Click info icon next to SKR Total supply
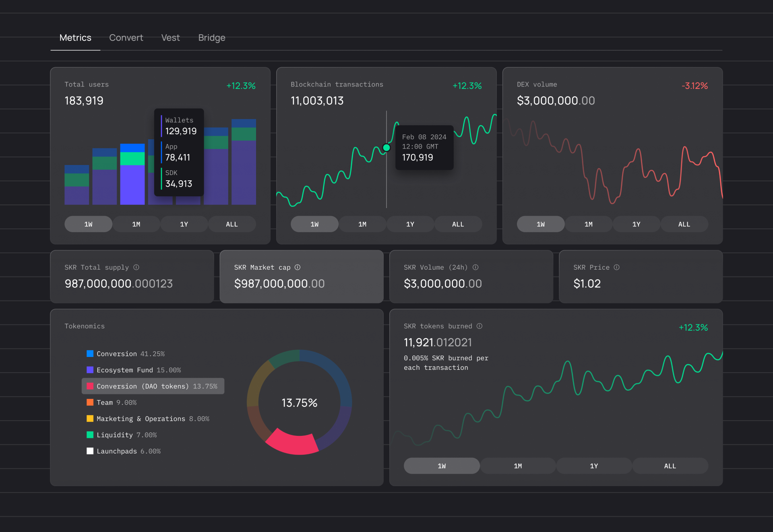 coord(136,267)
